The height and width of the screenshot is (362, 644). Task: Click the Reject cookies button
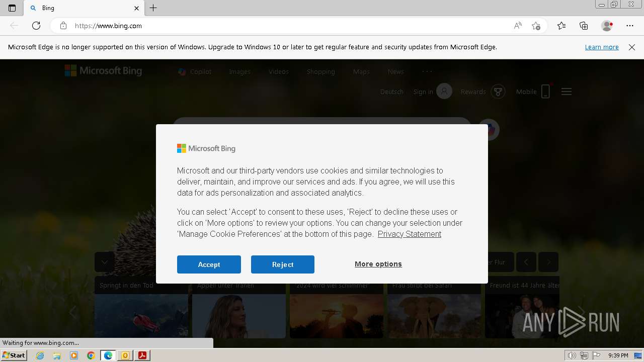[283, 264]
